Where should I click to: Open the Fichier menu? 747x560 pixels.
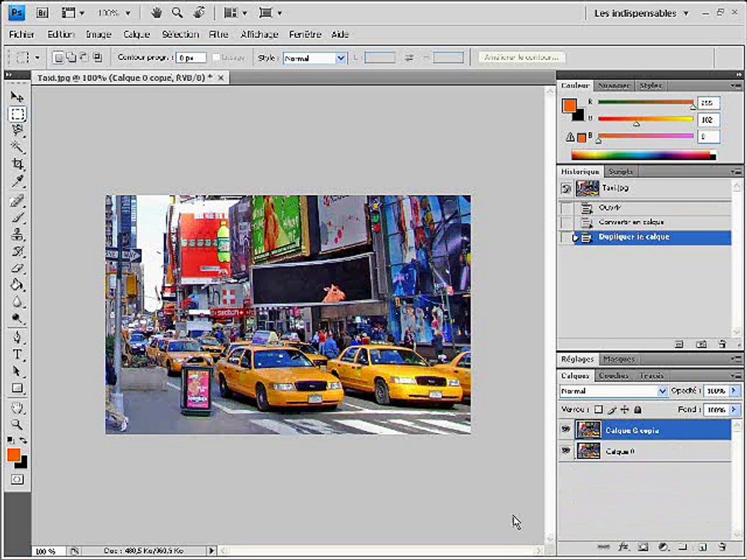[22, 34]
